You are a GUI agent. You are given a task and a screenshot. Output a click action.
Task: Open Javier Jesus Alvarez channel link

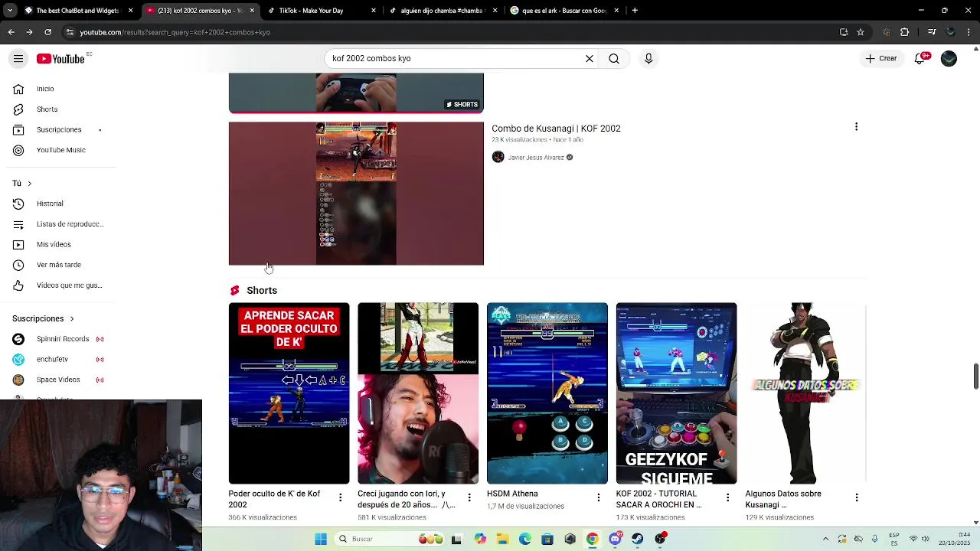[536, 158]
